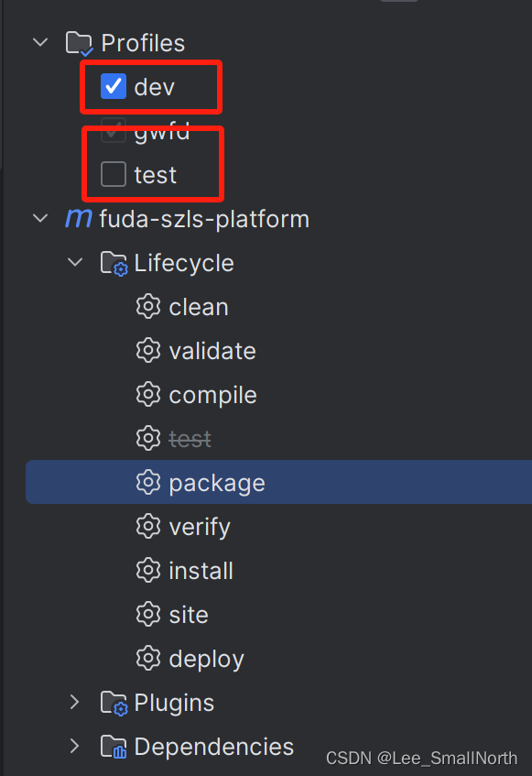532x776 pixels.
Task: Click the Plugins folder icon
Action: click(x=114, y=702)
